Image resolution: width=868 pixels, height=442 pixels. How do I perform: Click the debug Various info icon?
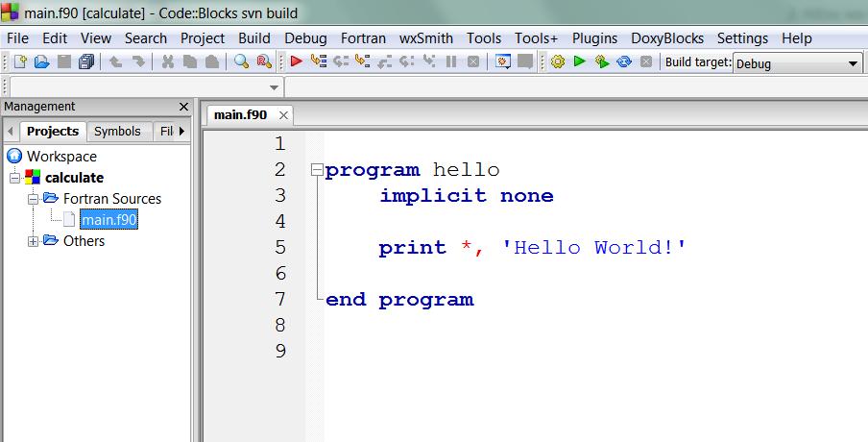click(525, 61)
